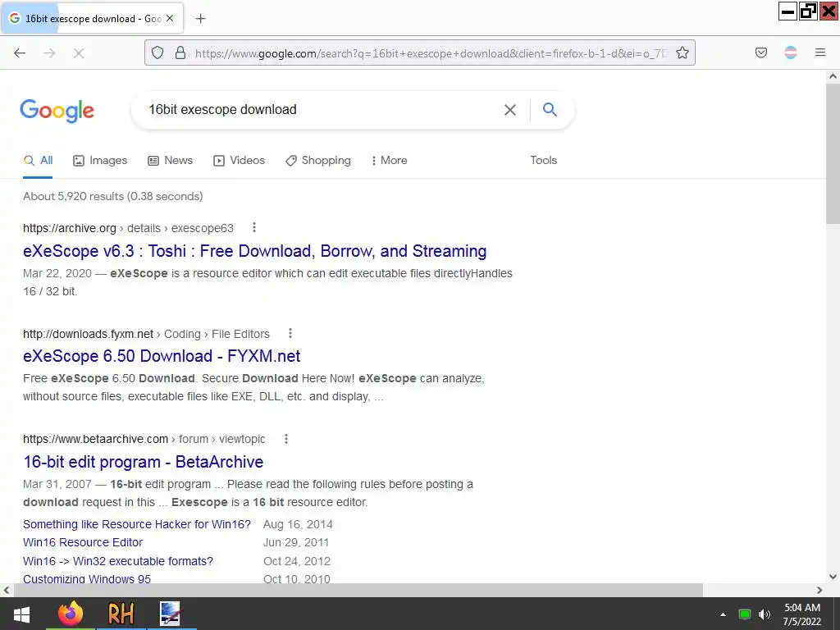The height and width of the screenshot is (630, 840).
Task: Switch to Images results
Action: [x=100, y=160]
